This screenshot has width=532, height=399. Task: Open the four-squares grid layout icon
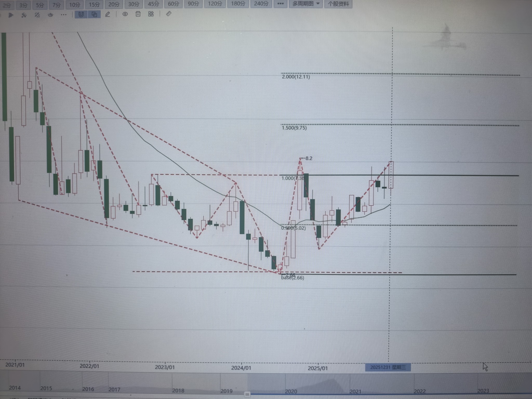click(x=151, y=14)
